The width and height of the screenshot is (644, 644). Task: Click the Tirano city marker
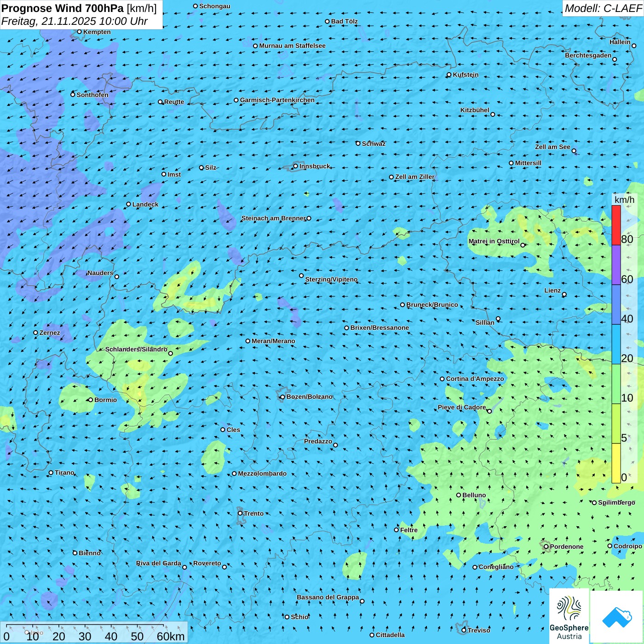coord(51,472)
